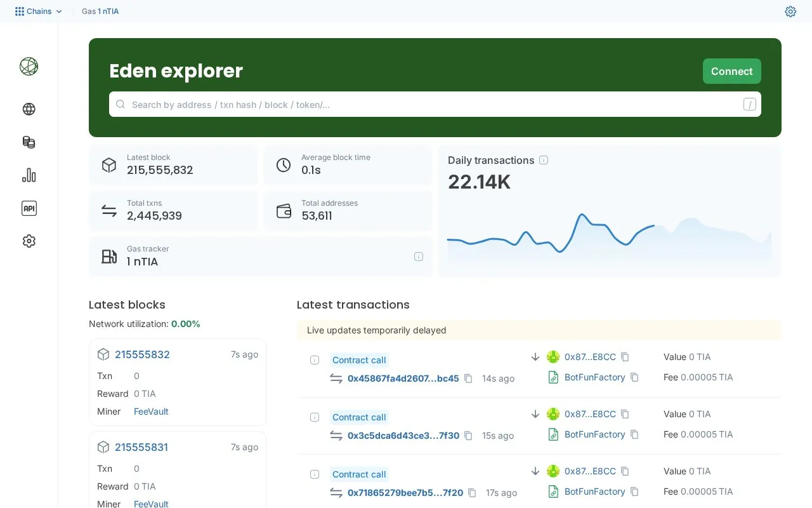This screenshot has width=812, height=508.
Task: Open FeeVault miner link of block 215555832
Action: pyautogui.click(x=151, y=411)
